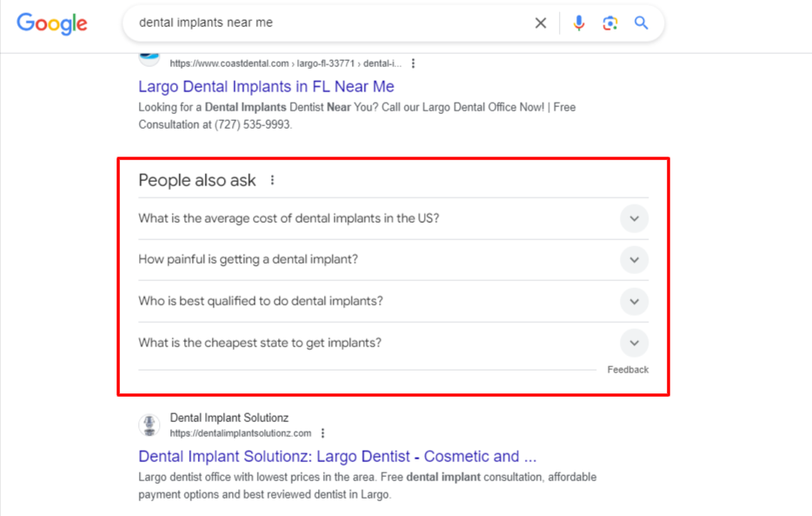Open Google Lens image search icon

coord(609,23)
